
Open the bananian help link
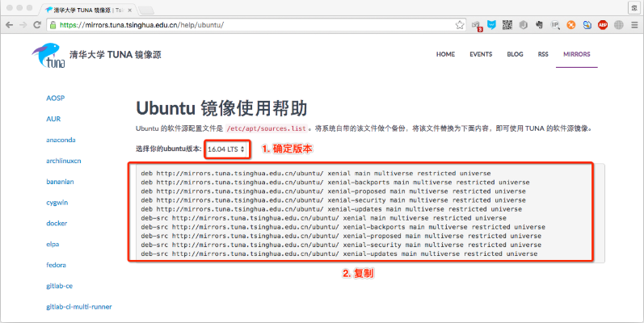(x=60, y=182)
